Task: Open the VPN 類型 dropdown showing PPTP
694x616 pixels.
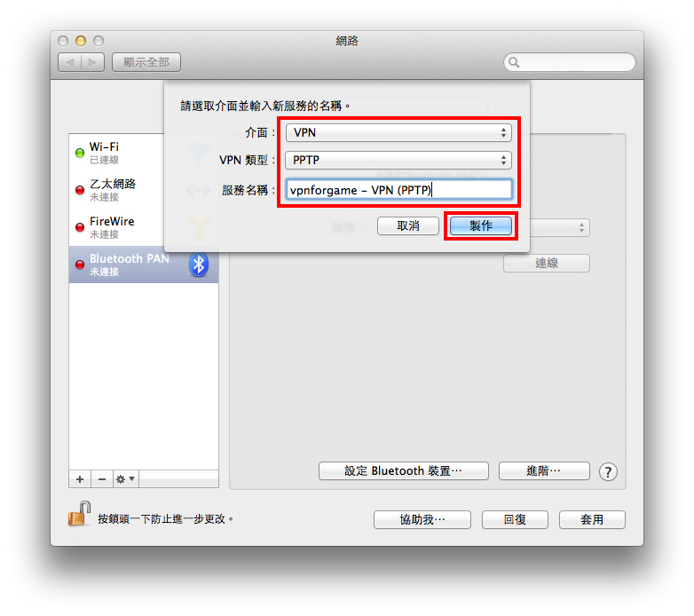Action: click(398, 160)
